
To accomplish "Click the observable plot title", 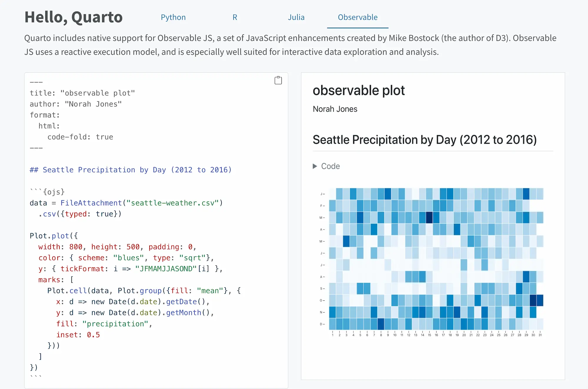I will pyautogui.click(x=358, y=90).
